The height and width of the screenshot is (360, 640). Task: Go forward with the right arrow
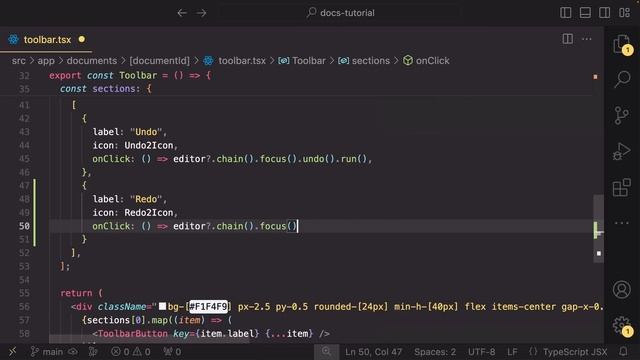201,13
